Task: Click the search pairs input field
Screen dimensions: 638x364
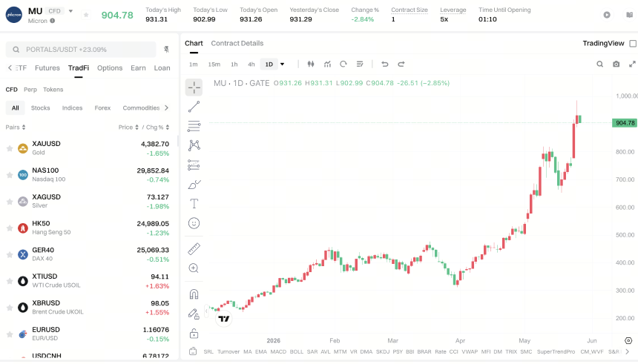Action: pyautogui.click(x=81, y=49)
